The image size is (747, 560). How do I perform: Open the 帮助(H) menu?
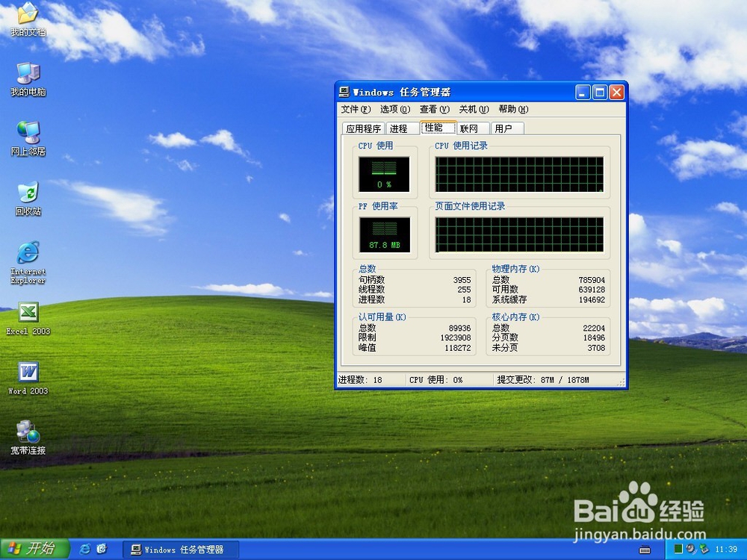[x=514, y=110]
